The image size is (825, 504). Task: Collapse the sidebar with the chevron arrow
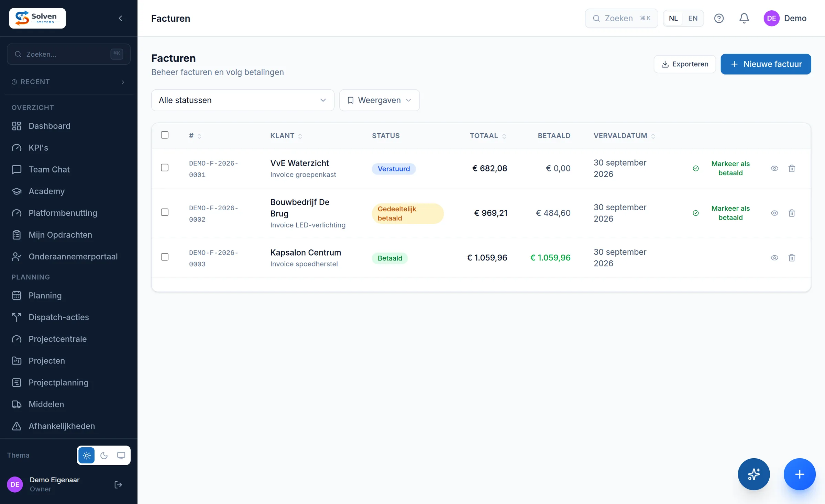(x=120, y=18)
